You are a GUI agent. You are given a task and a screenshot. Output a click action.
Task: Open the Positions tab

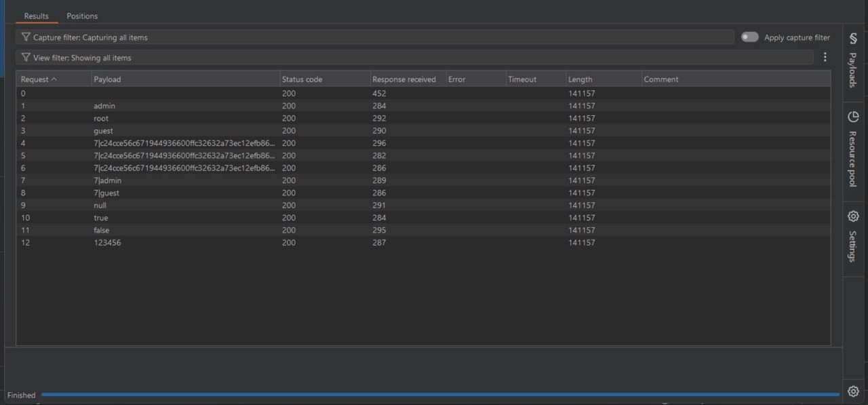pos(82,16)
